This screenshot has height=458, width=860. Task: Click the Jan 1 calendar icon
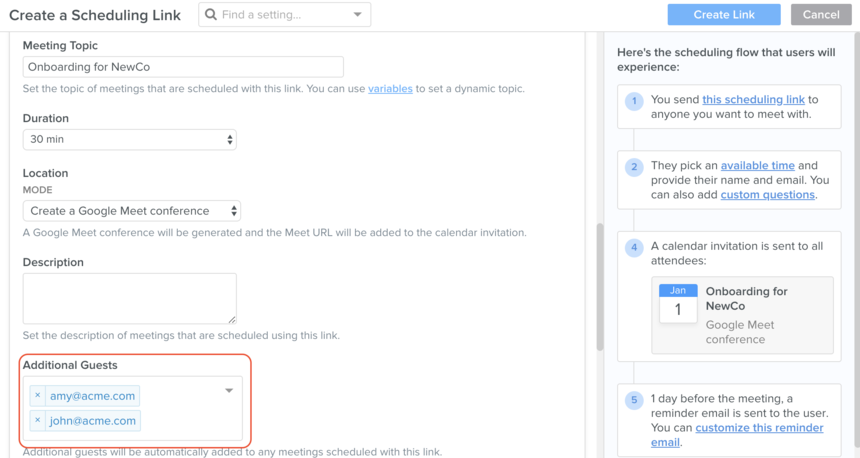[678, 303]
